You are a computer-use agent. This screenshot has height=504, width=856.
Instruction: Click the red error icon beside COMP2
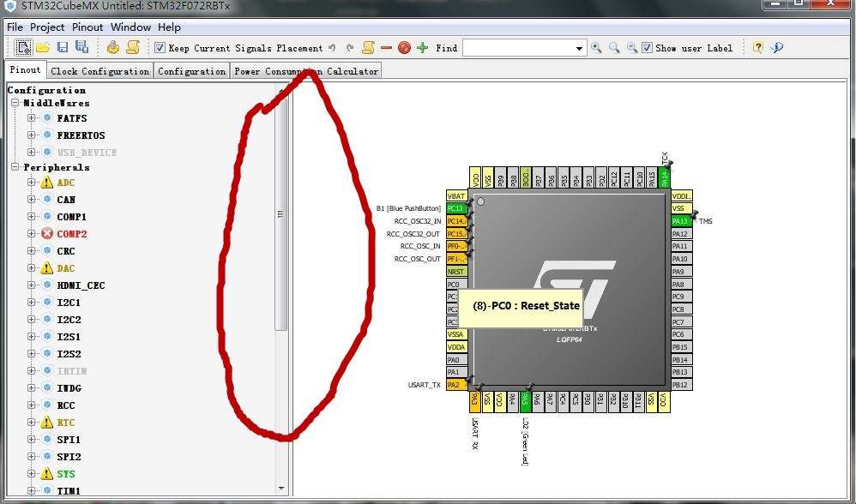[47, 233]
